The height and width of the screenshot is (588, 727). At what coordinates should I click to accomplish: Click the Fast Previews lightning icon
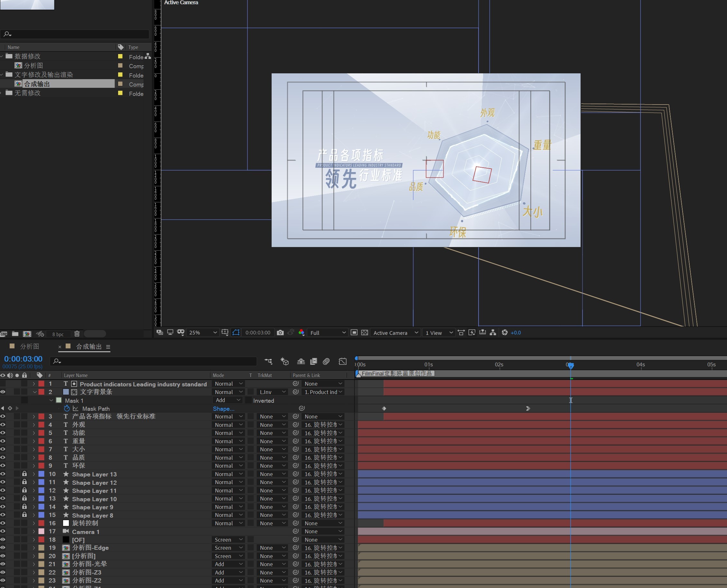point(472,332)
